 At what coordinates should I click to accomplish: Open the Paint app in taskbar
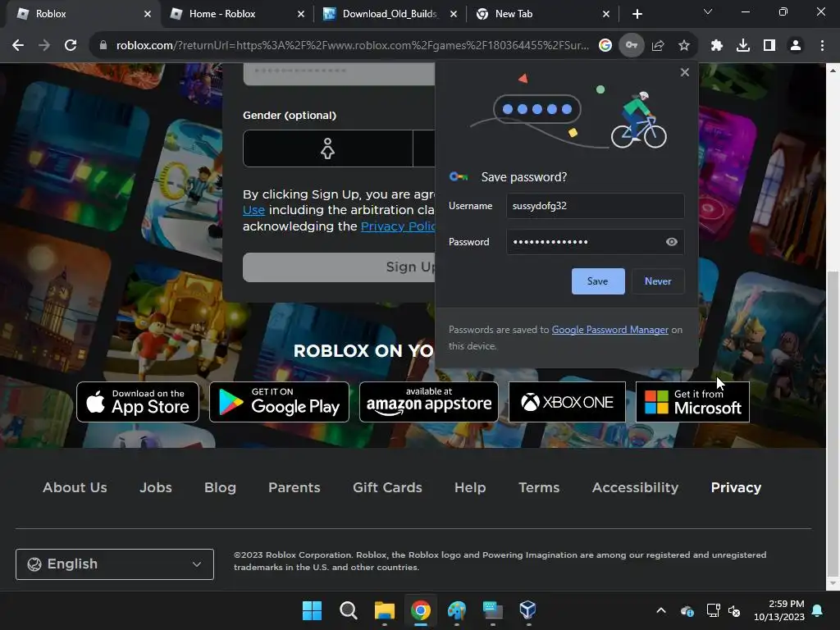(x=456, y=610)
